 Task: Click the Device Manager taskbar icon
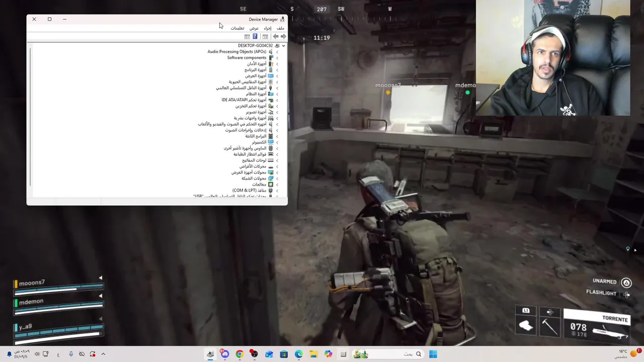point(210,354)
